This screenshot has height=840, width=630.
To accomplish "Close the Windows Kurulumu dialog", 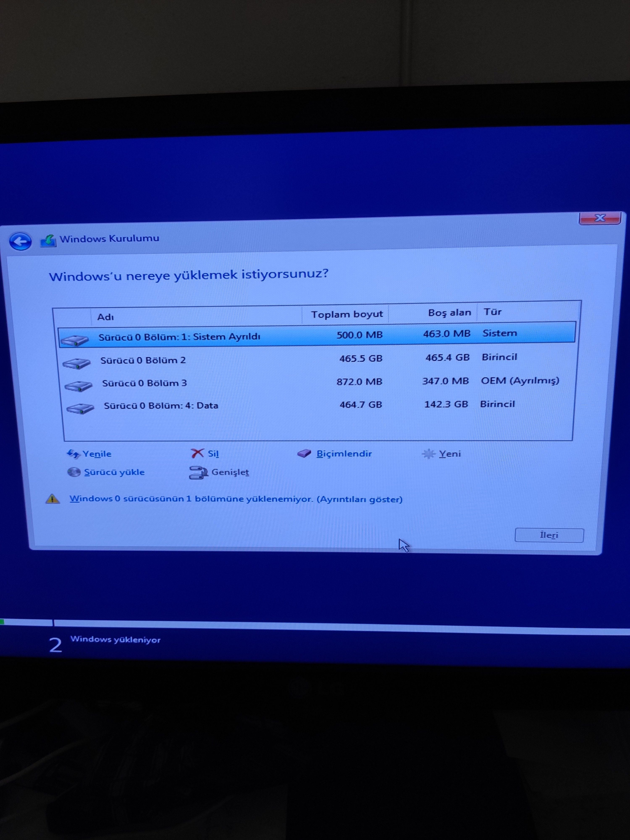I will (x=600, y=218).
